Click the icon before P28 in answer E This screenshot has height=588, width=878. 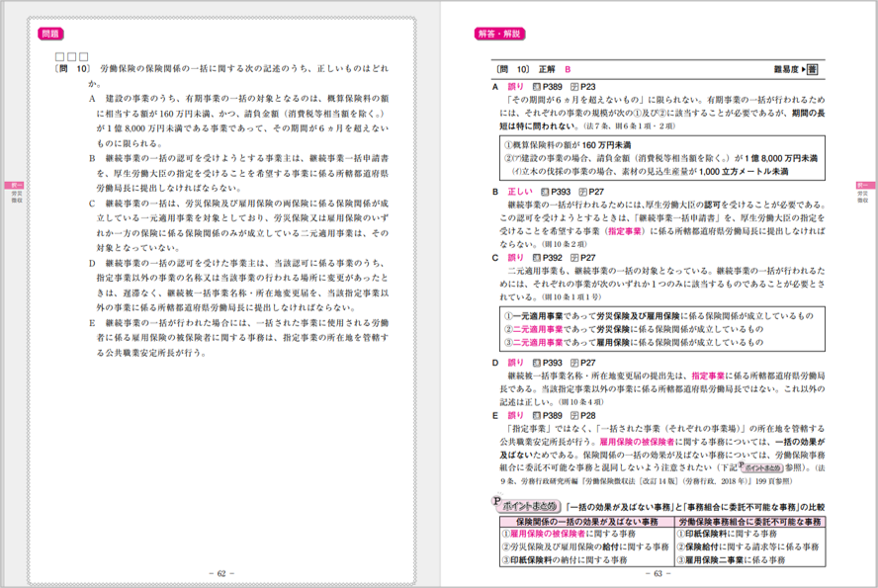click(x=572, y=416)
